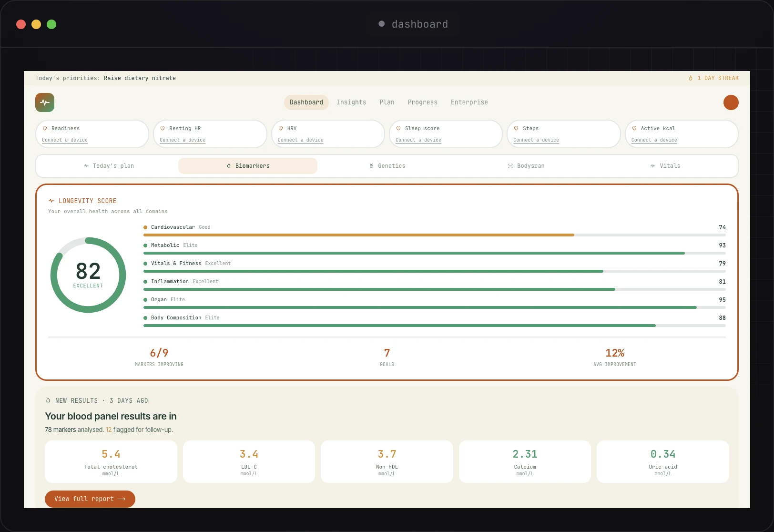Click the heart icon on Sleep score card
This screenshot has height=532, width=774.
[x=398, y=128]
